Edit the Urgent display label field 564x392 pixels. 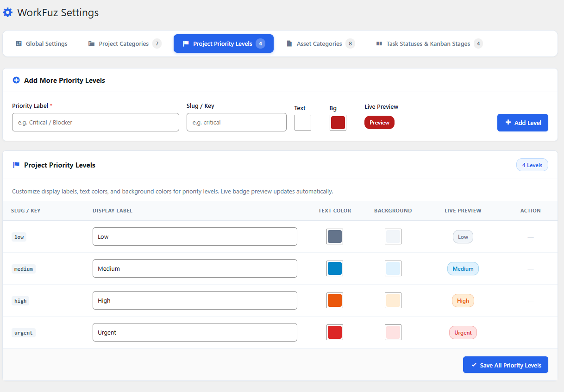click(x=195, y=332)
